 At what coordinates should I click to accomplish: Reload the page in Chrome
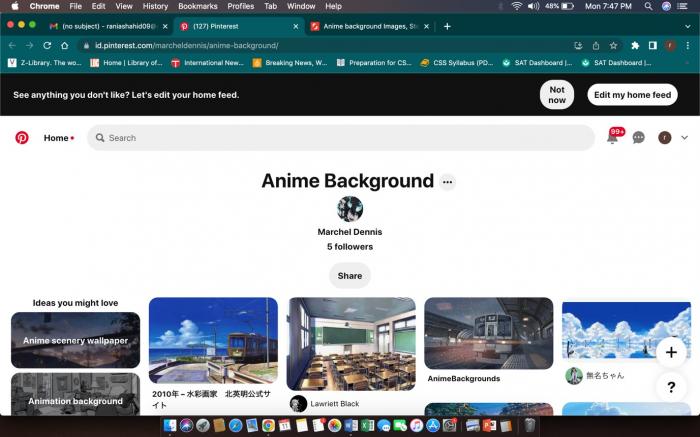pos(47,46)
